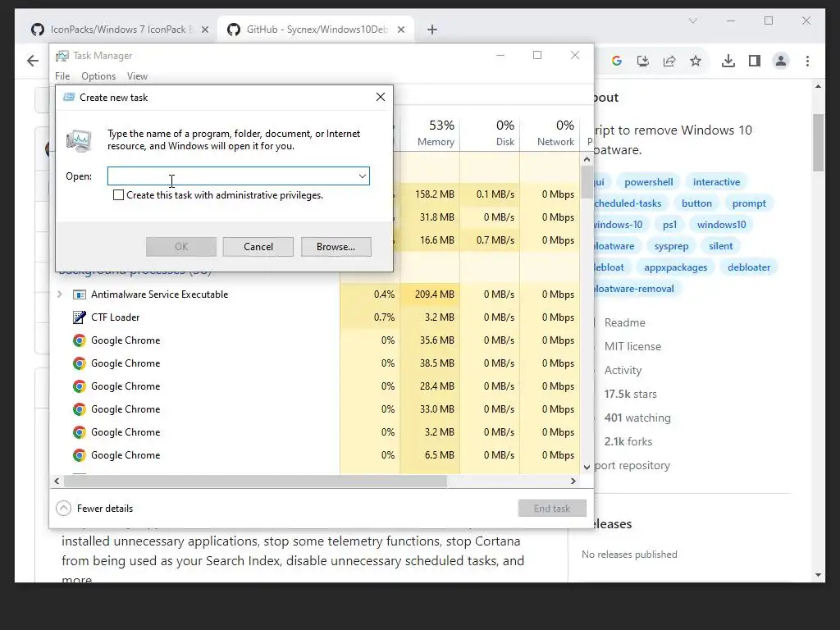Open Chrome three-dot menu
This screenshot has height=630, width=840.
click(807, 61)
